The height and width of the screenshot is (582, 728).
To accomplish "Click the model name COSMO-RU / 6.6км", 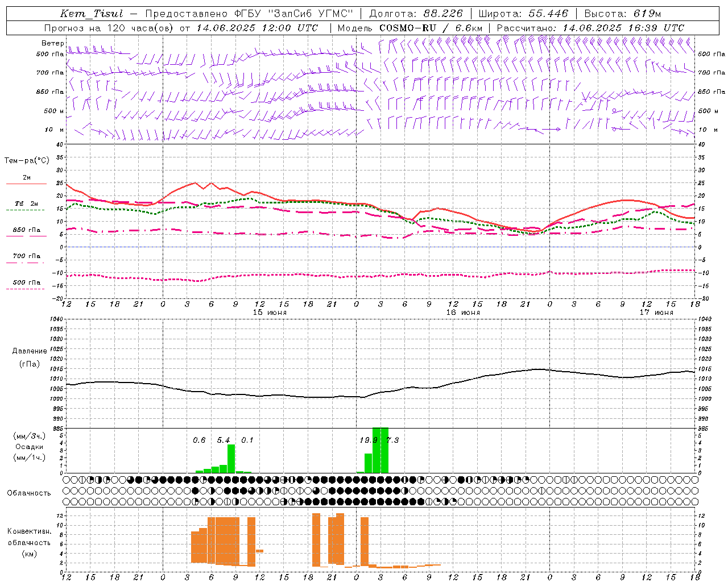I will pyautogui.click(x=431, y=28).
